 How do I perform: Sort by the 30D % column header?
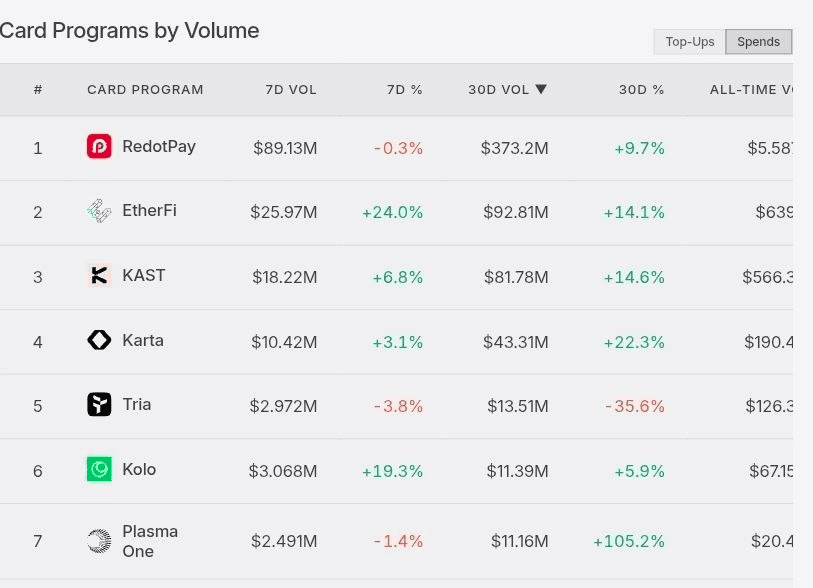click(641, 90)
